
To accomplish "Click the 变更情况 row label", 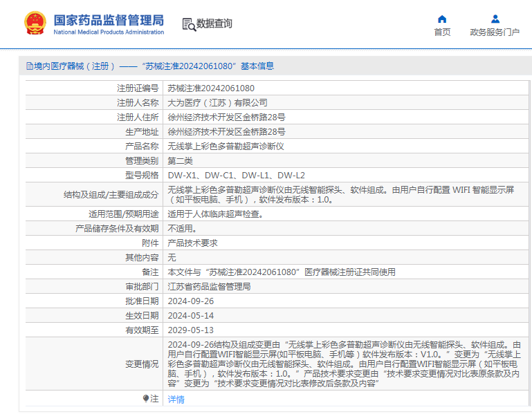I will (142, 364).
